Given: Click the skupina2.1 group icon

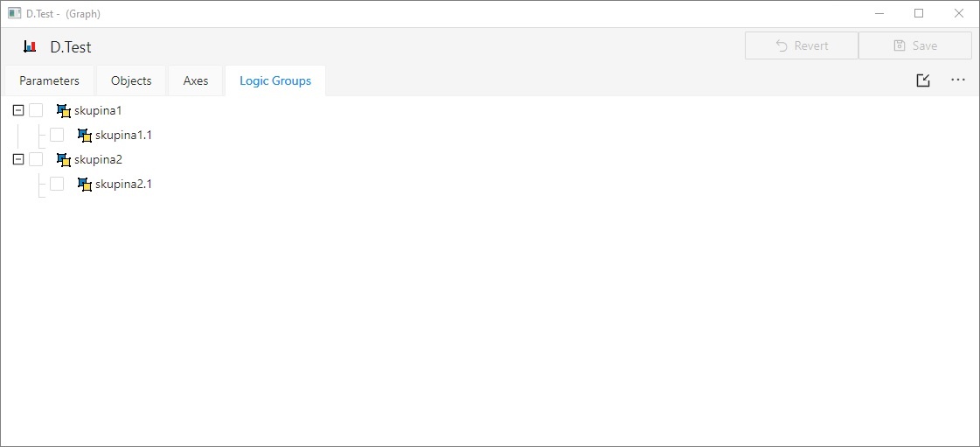Looking at the screenshot, I should [x=84, y=184].
